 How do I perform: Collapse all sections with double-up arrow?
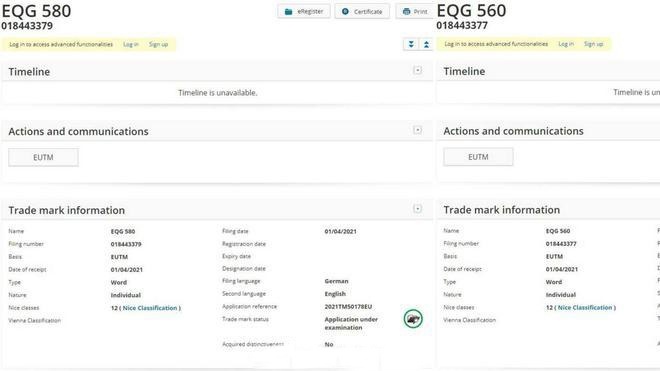426,44
